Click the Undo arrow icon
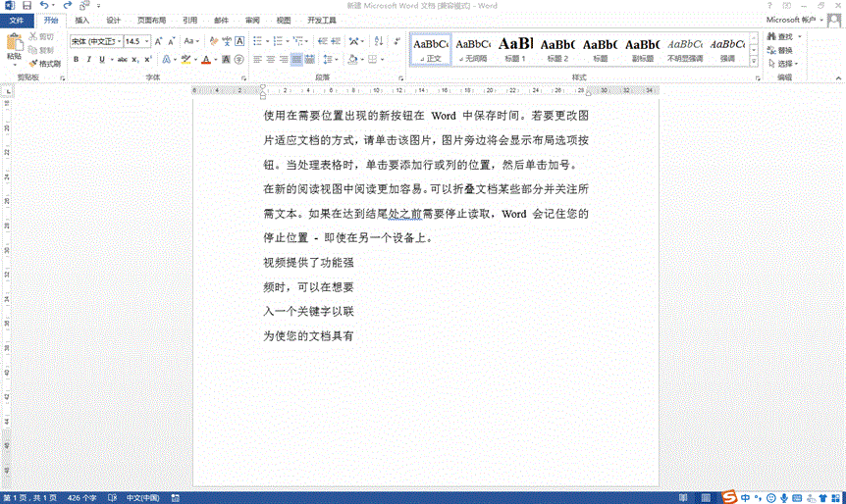 click(44, 6)
